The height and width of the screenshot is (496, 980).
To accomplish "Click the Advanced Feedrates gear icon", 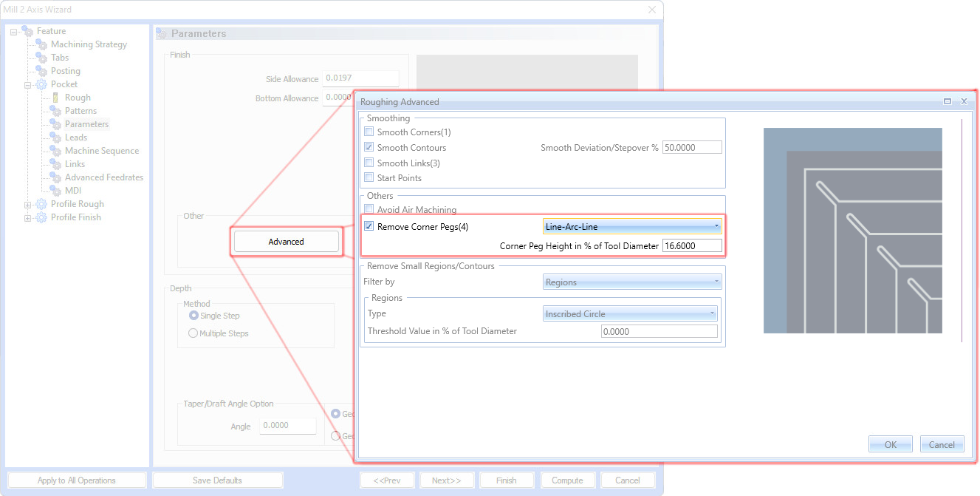I will coord(56,177).
